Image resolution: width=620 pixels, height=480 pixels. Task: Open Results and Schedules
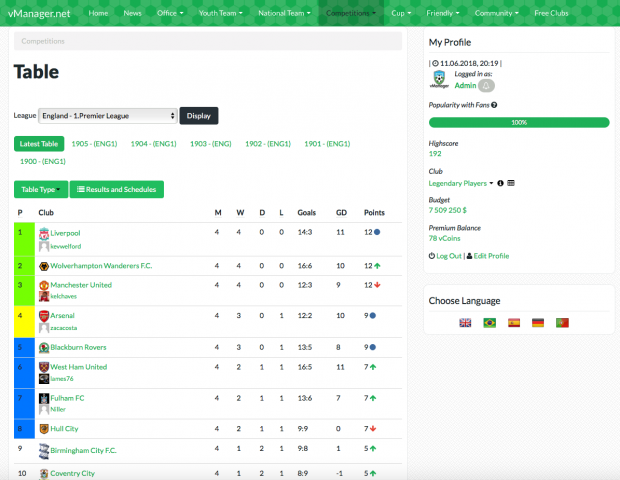point(117,189)
